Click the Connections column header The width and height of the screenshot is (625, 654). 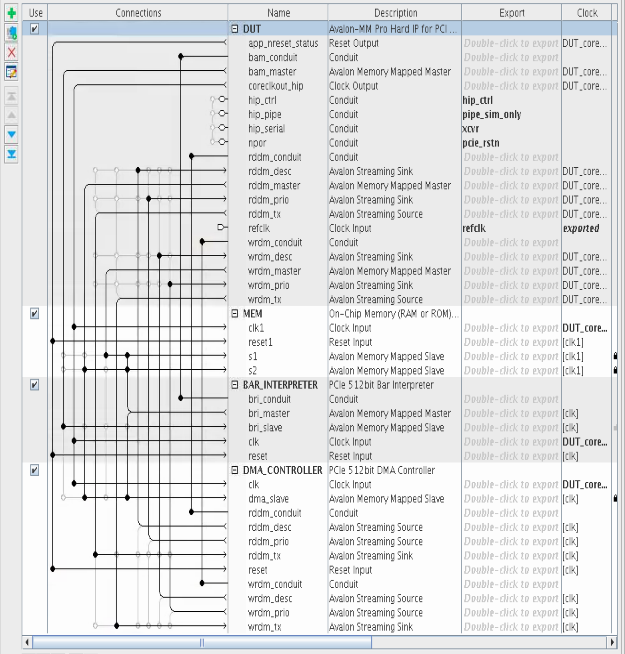pyautogui.click(x=138, y=13)
